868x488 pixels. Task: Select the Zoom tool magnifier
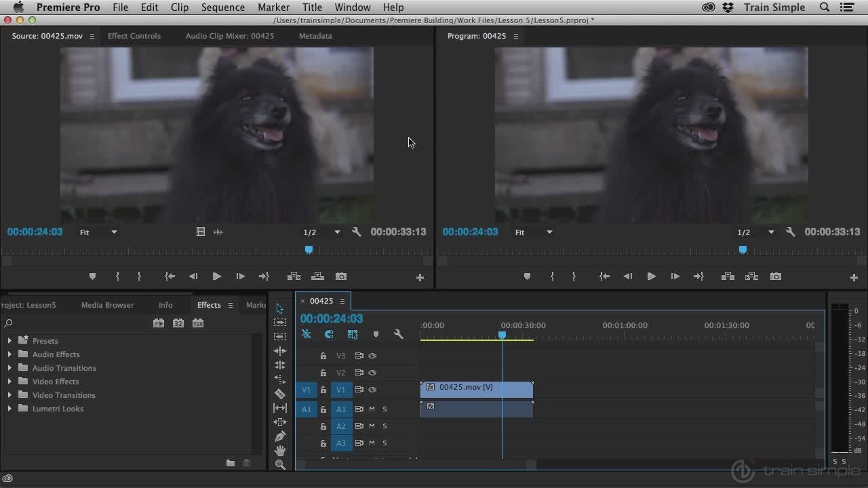pos(280,464)
